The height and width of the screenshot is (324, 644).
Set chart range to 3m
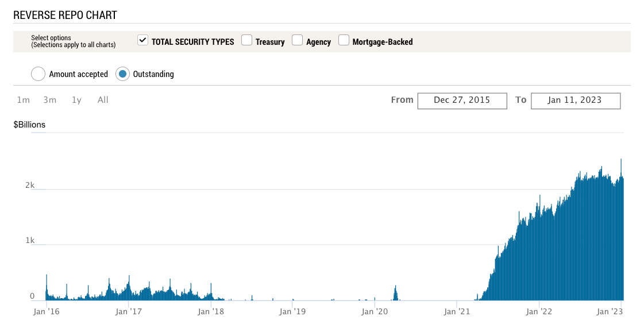coord(50,100)
